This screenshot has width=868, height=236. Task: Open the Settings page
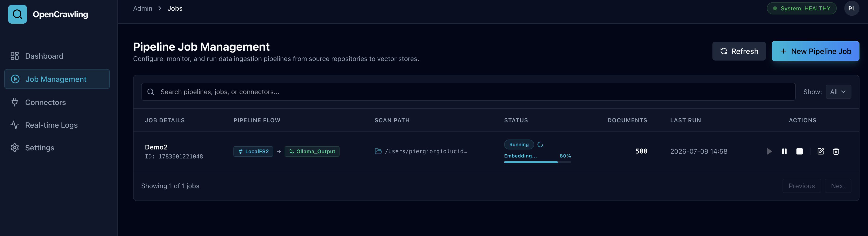(57, 148)
